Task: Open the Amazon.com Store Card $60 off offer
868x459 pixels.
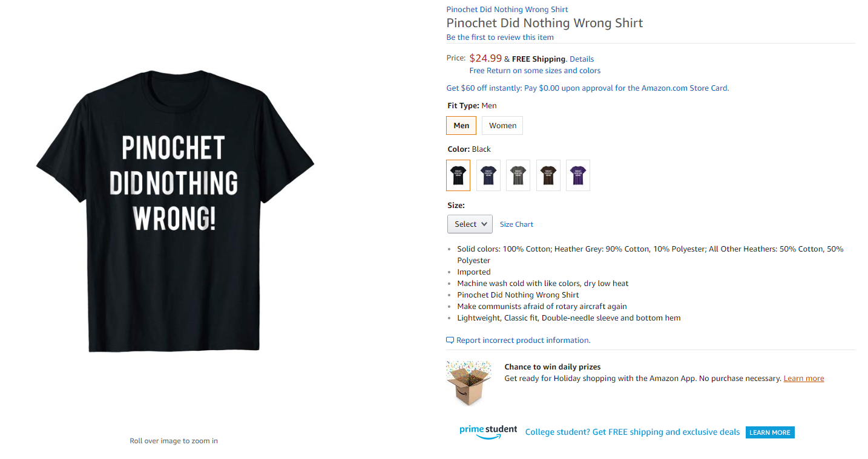Action: 588,88
